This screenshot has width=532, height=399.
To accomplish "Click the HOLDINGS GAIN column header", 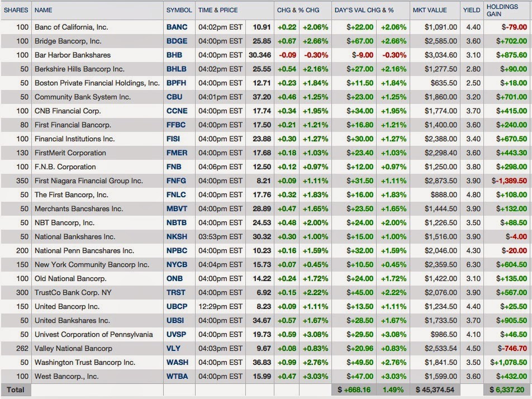I will pyautogui.click(x=502, y=10).
